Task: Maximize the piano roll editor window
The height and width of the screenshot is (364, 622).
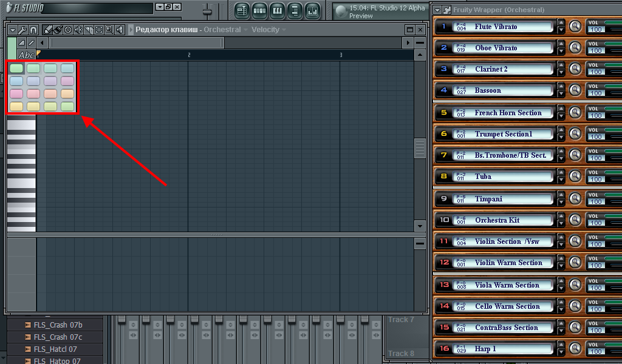Action: (x=410, y=30)
